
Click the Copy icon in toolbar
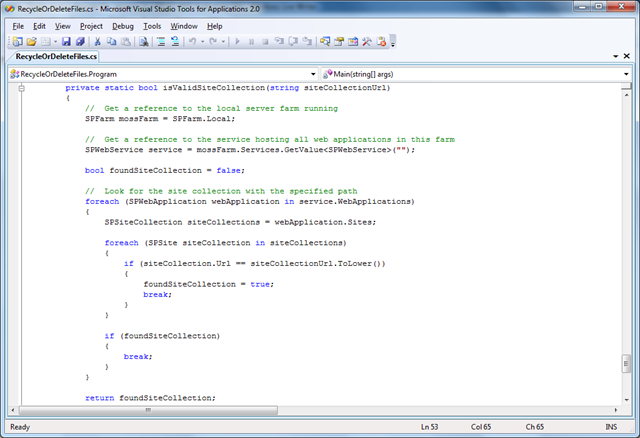tap(112, 42)
